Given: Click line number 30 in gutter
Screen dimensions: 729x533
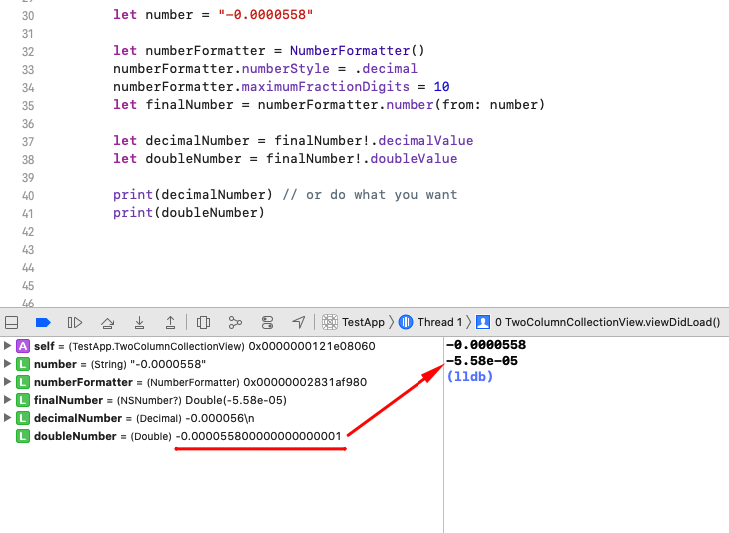Looking at the screenshot, I should click(x=28, y=16).
